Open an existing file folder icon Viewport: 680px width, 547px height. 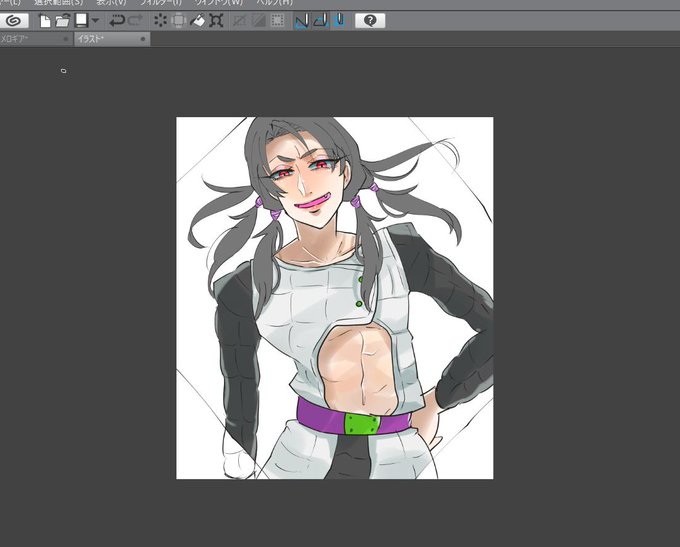coord(63,20)
